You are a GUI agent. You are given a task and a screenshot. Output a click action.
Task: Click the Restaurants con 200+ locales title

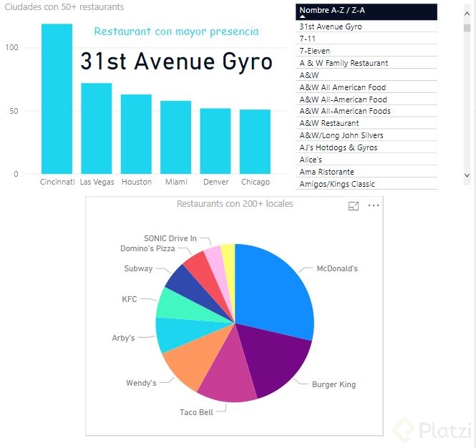(235, 204)
